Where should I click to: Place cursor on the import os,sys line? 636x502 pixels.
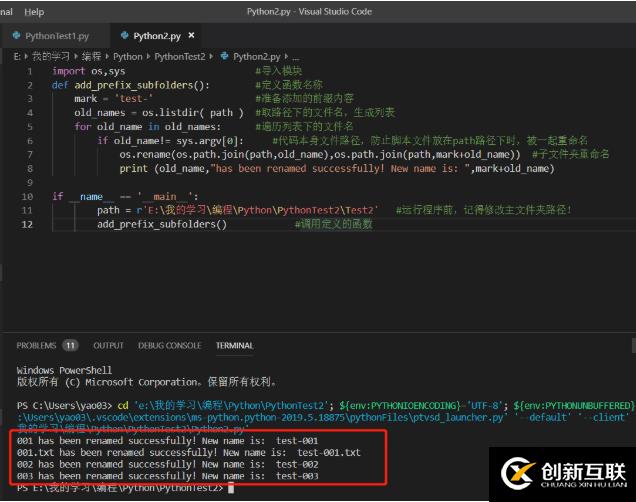coord(89,72)
